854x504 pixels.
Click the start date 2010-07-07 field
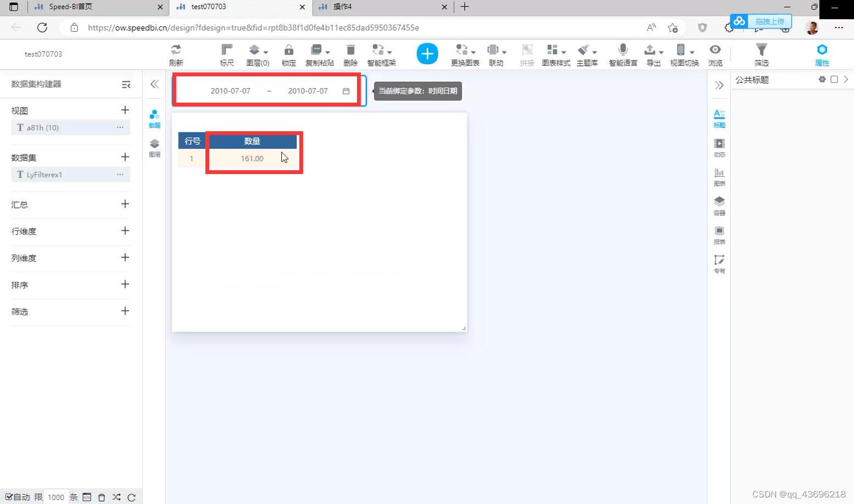pos(230,91)
